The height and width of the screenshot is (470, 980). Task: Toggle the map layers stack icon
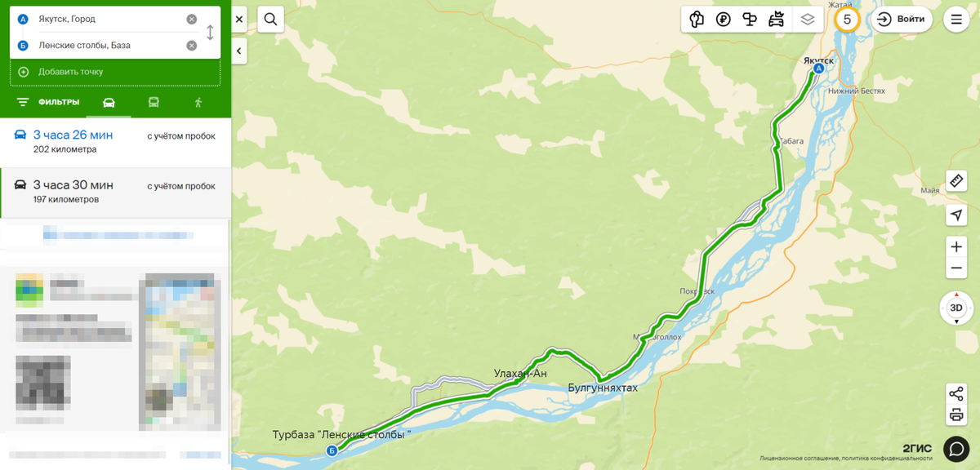[807, 20]
